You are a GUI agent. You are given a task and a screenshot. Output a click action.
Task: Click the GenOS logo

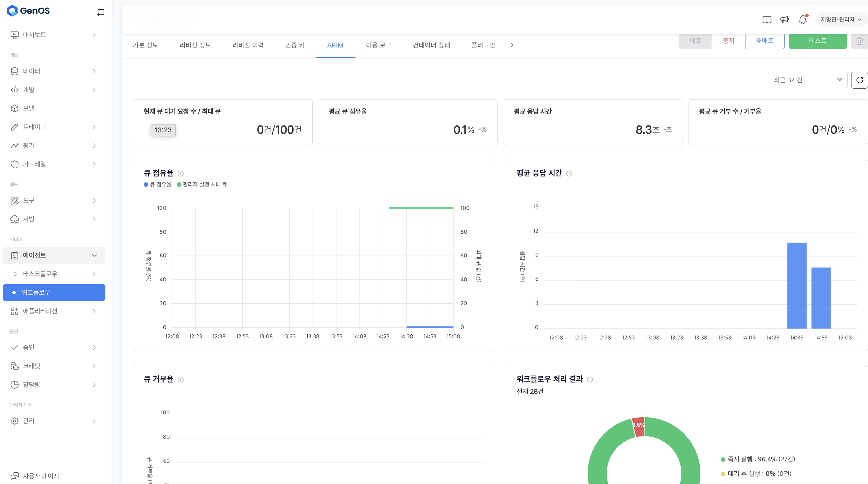point(28,11)
